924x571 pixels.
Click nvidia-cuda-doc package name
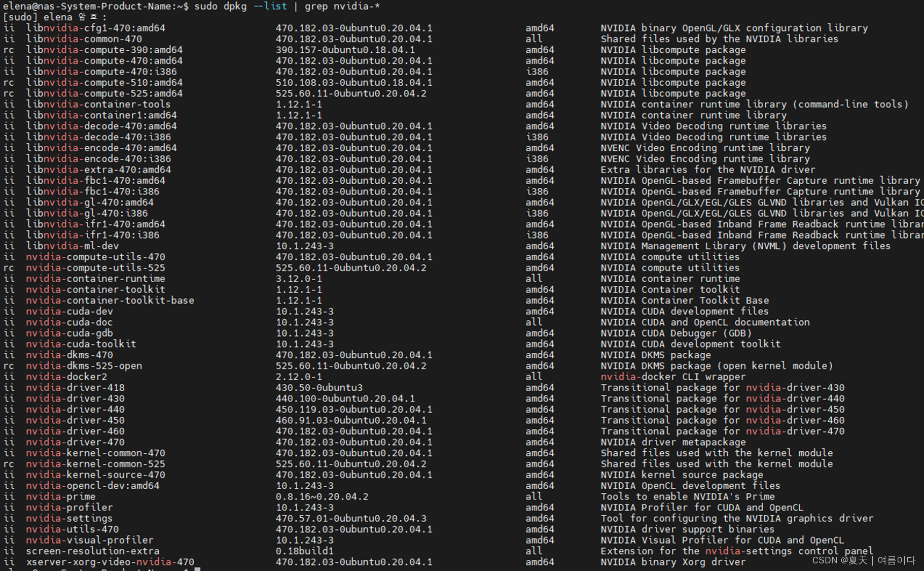coord(69,323)
